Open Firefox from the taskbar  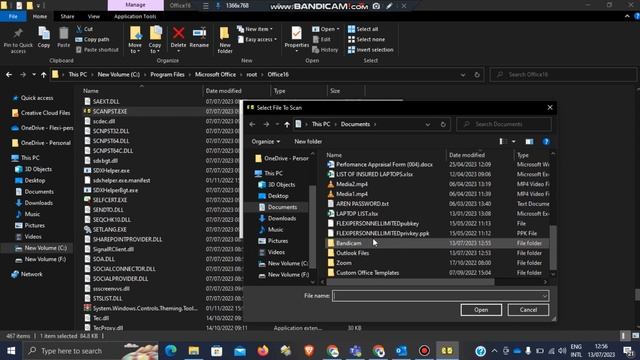tap(263, 351)
